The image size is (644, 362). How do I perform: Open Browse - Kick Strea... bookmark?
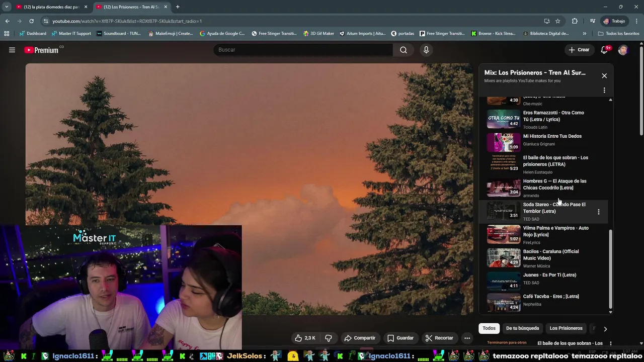point(493,34)
